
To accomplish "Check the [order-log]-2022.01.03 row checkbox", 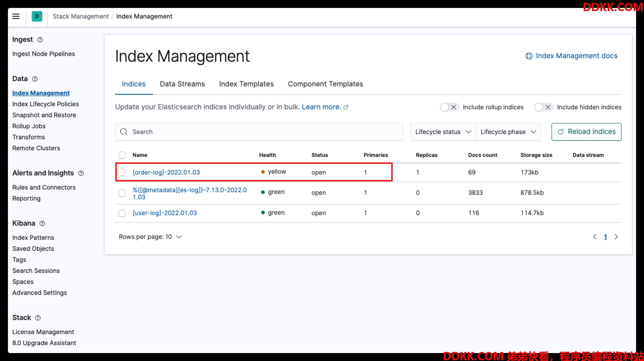I will (x=122, y=172).
